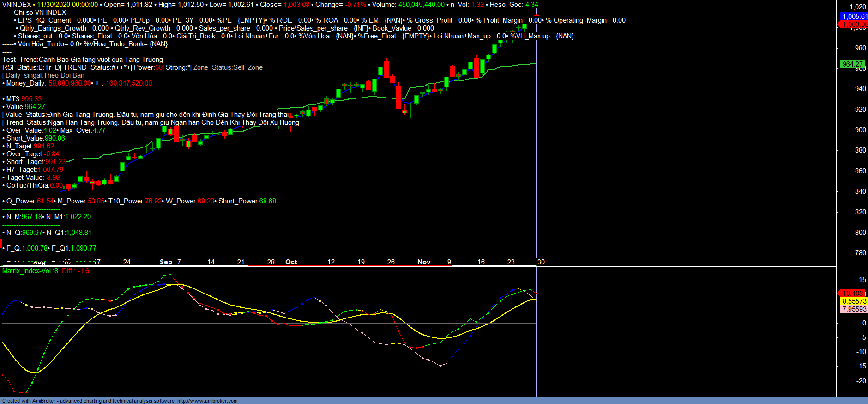This screenshot has width=868, height=404.
Task: Click date 30 at the selection line
Action: tap(541, 262)
